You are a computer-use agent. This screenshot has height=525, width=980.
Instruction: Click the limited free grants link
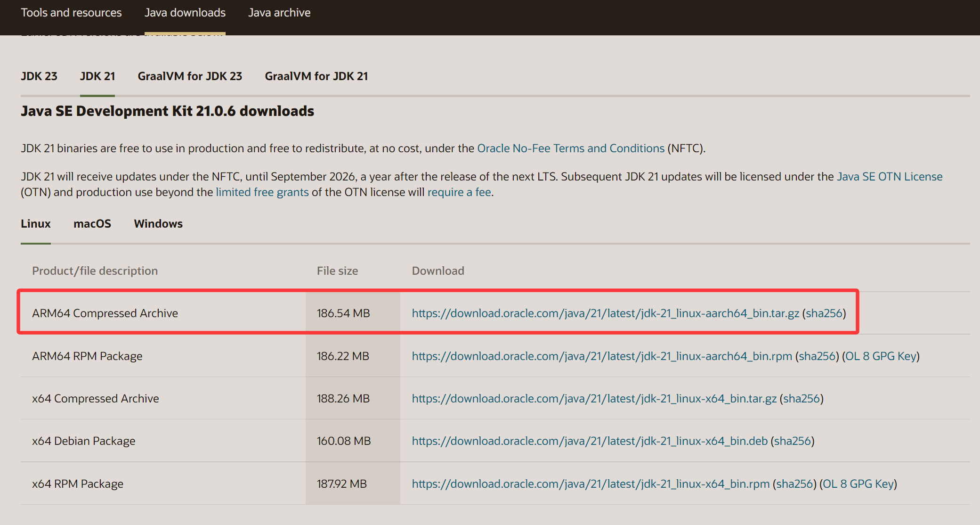click(x=262, y=192)
